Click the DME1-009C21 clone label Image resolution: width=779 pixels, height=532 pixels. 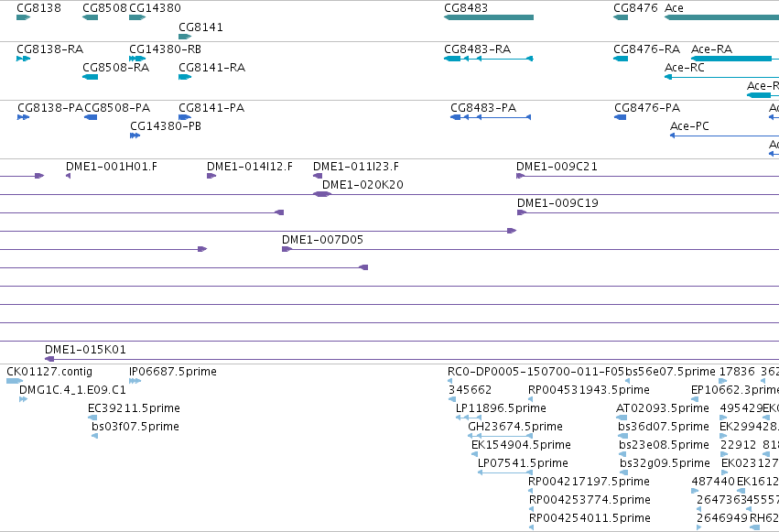coord(557,167)
